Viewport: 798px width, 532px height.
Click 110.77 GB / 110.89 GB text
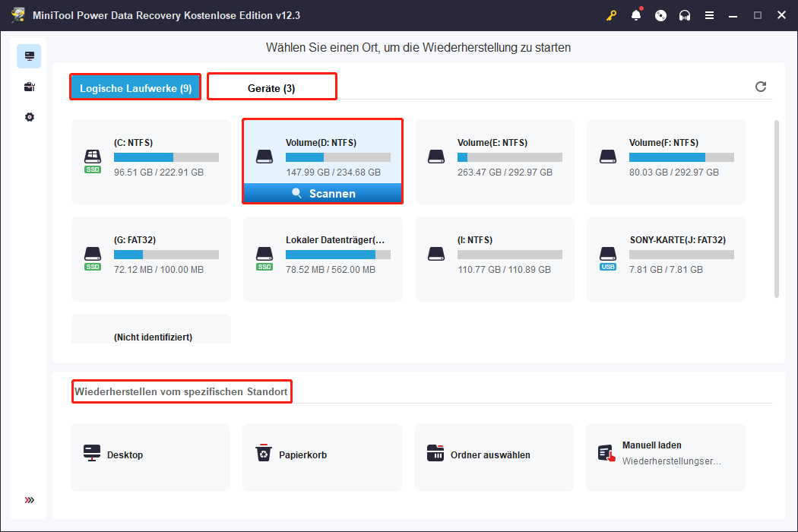[x=505, y=269]
